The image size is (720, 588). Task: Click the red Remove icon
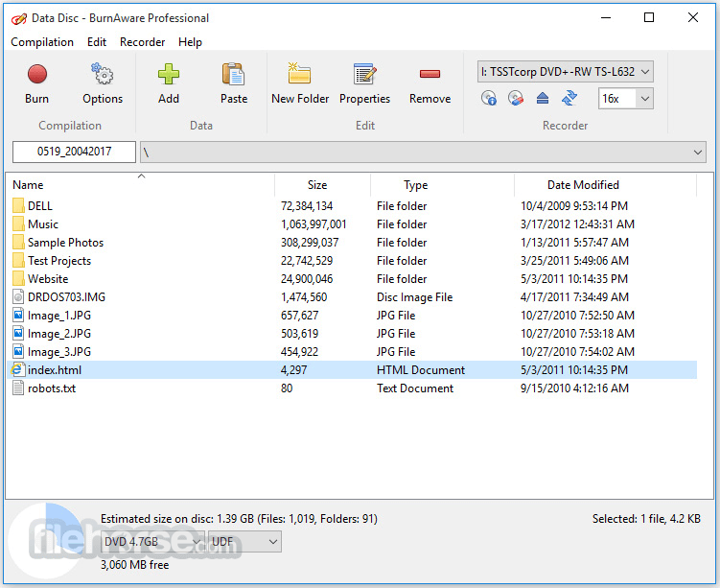(x=430, y=74)
